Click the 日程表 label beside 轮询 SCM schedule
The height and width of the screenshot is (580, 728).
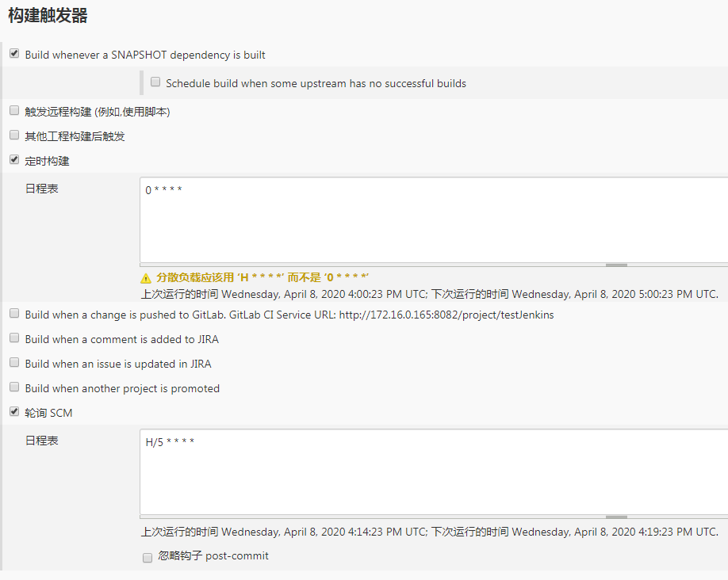42,441
